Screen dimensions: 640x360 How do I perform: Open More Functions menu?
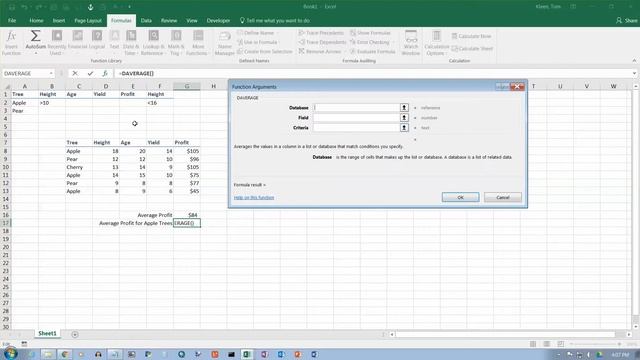[198, 42]
